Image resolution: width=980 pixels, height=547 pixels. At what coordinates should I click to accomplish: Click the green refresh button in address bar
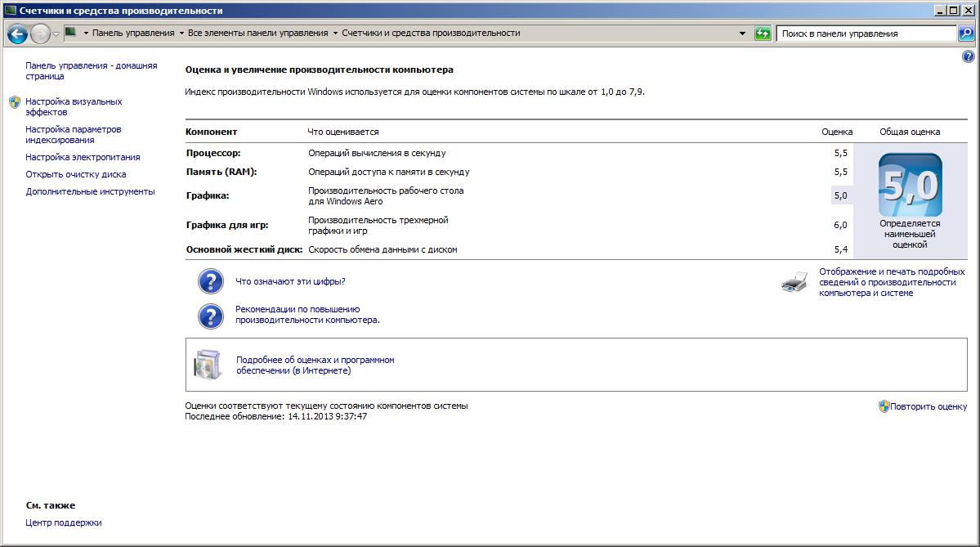(763, 34)
